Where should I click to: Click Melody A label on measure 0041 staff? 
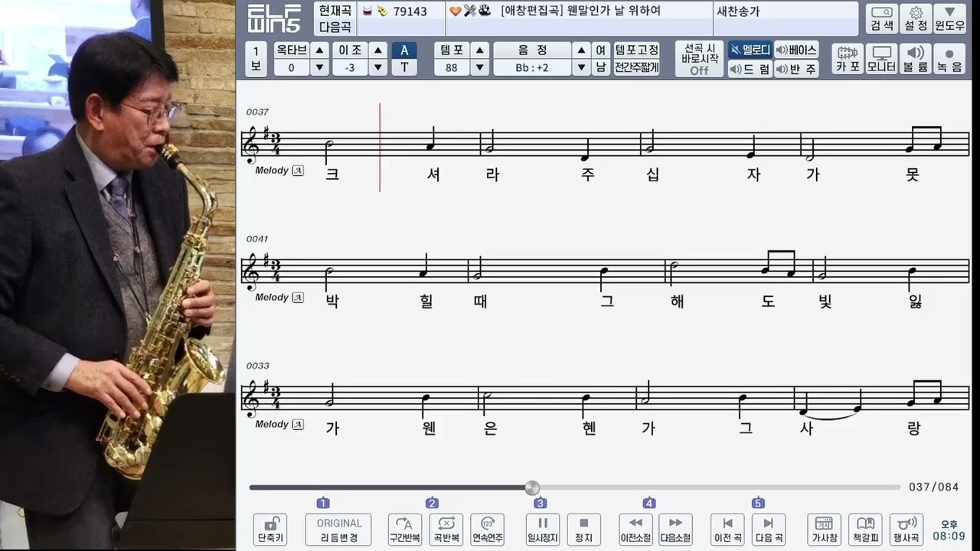pos(279,297)
